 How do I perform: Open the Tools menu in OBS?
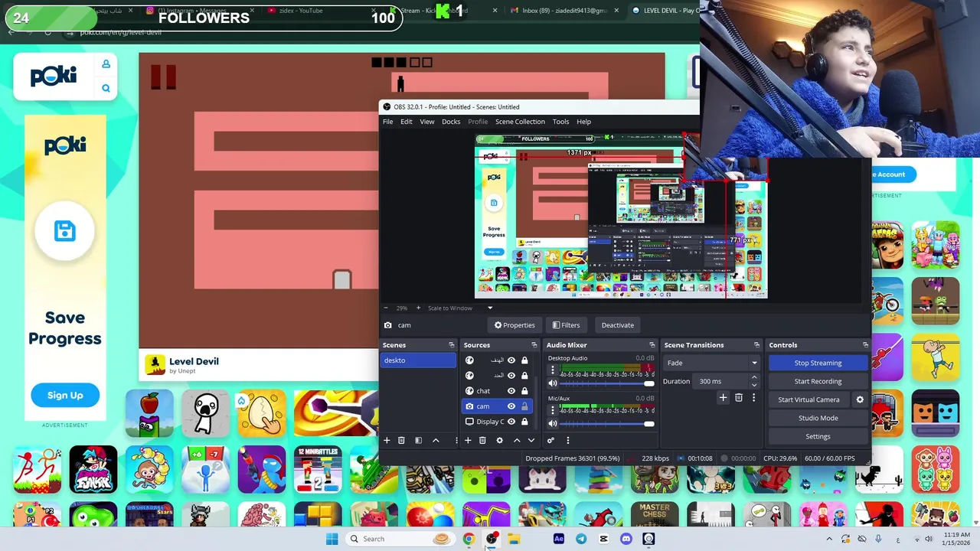[x=561, y=122]
